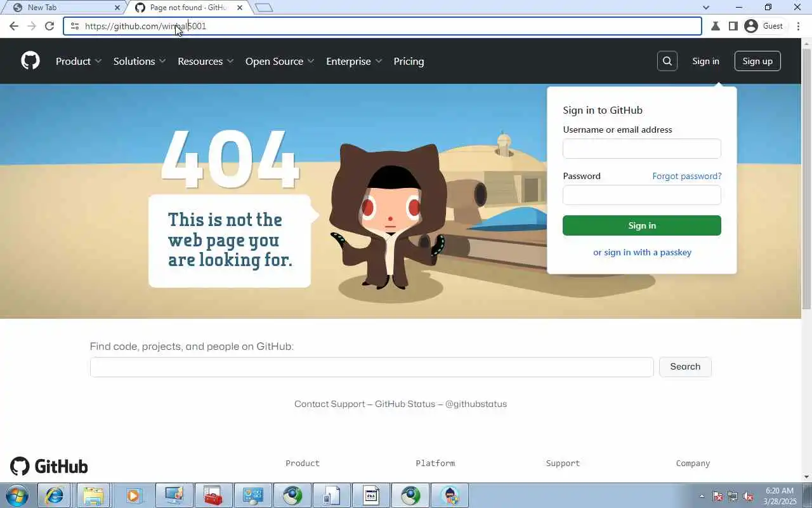The image size is (812, 508).
Task: Open a new tab with plus button
Action: pos(263,8)
